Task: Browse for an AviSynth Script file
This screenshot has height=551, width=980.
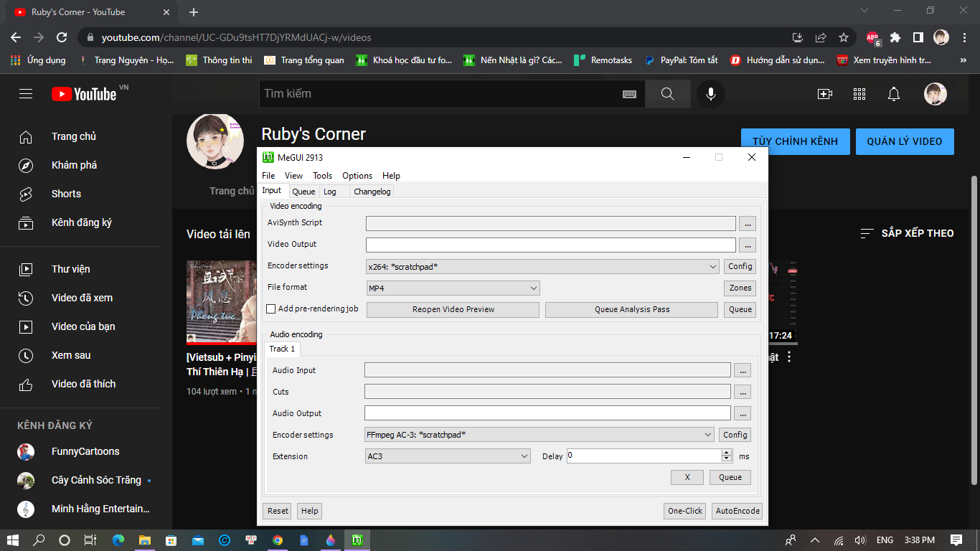Action: pyautogui.click(x=748, y=222)
